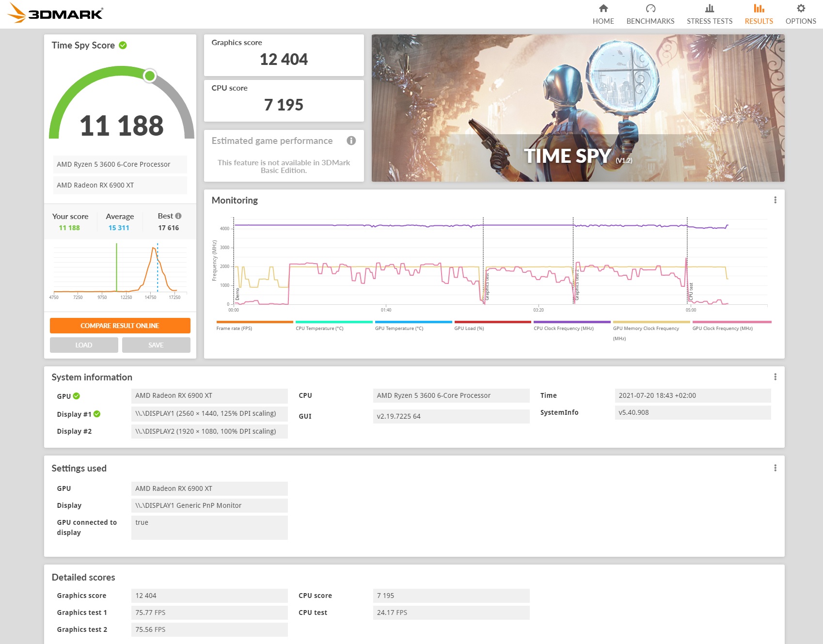This screenshot has width=823, height=644.
Task: Click the green checkmark next to GPU
Action: 77,396
